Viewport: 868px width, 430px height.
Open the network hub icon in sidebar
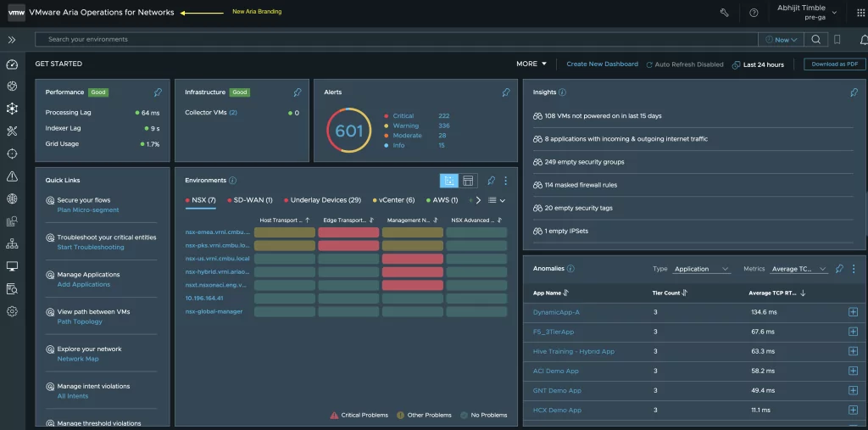12,109
